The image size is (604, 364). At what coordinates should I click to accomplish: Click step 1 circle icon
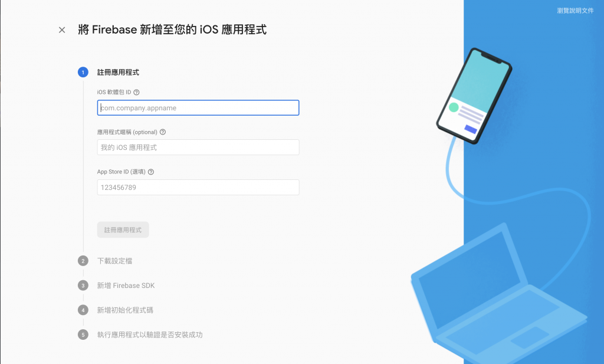point(83,73)
